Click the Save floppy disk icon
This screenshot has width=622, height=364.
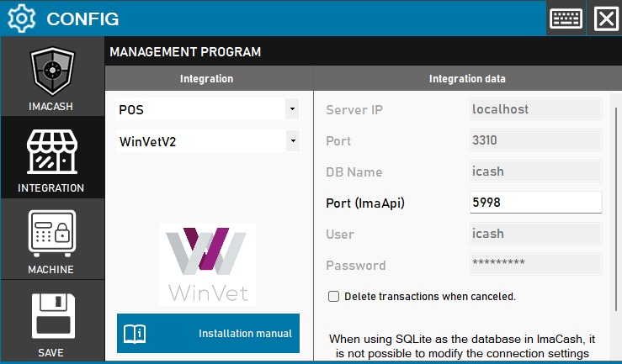point(52,317)
